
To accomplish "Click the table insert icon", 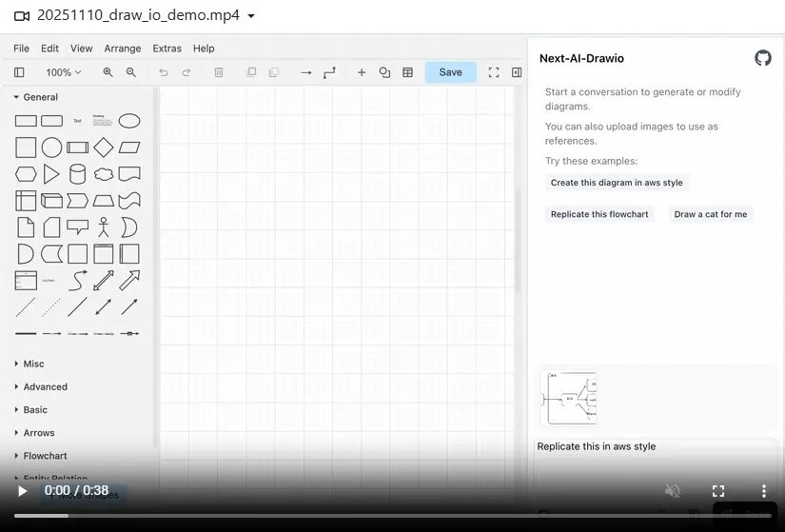I will (x=407, y=72).
